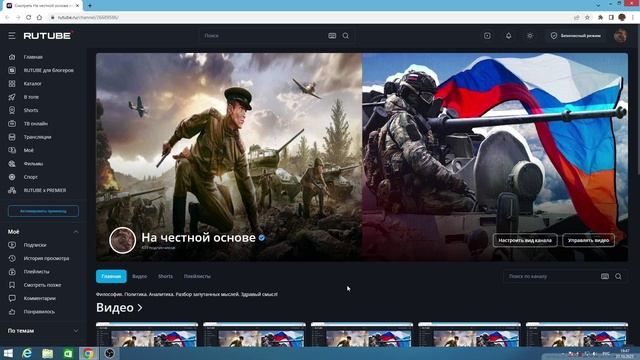Viewport: 640px width, 360px height.
Task: Click the Управлять видео button
Action: coord(588,240)
